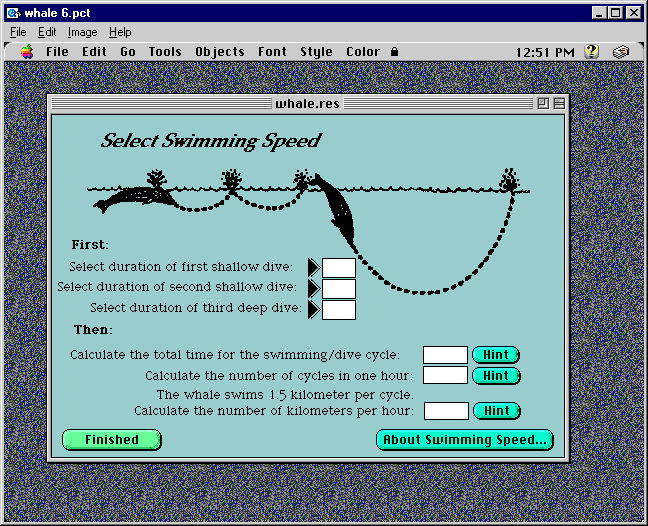The height and width of the screenshot is (526, 648).
Task: Open the Windows Edit menu
Action: click(x=47, y=32)
